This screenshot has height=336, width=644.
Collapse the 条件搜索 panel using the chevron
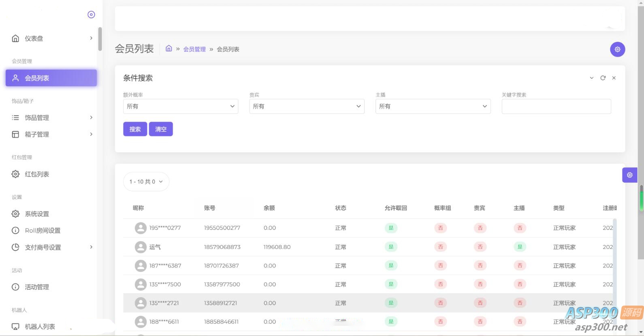pos(591,78)
